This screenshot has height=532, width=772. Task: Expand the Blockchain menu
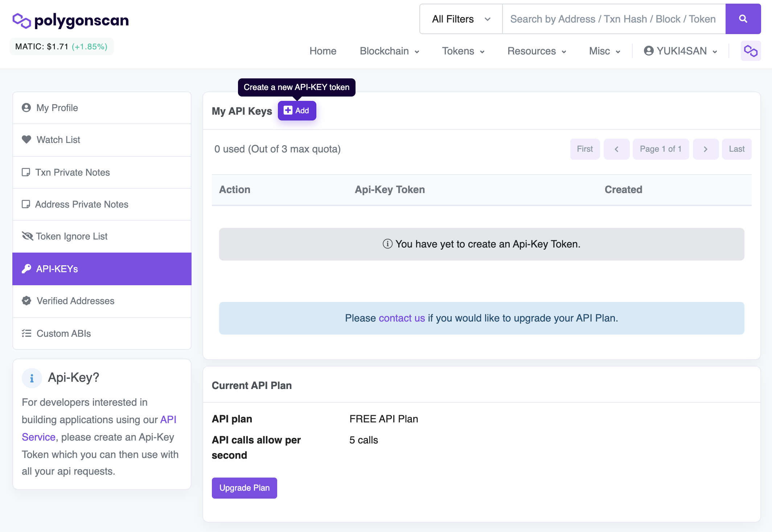pos(389,51)
